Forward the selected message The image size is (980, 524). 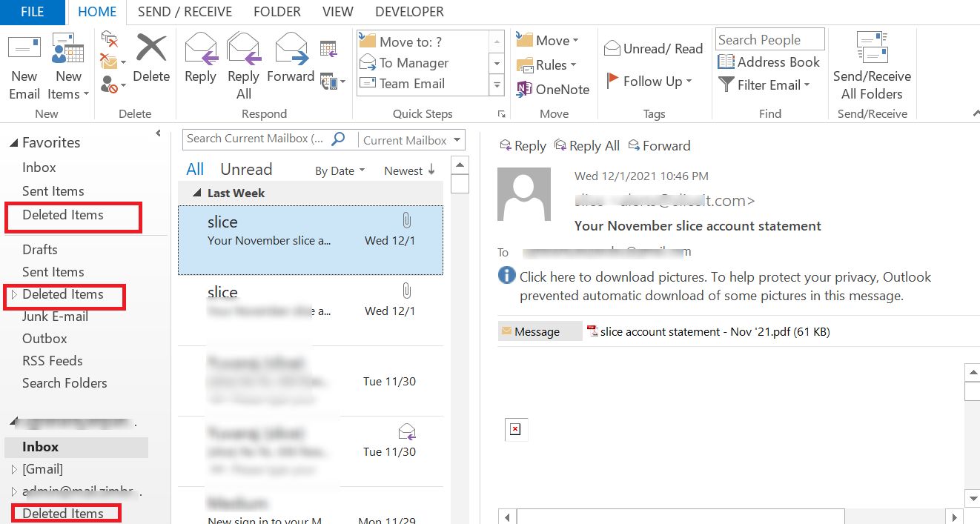pyautogui.click(x=291, y=63)
